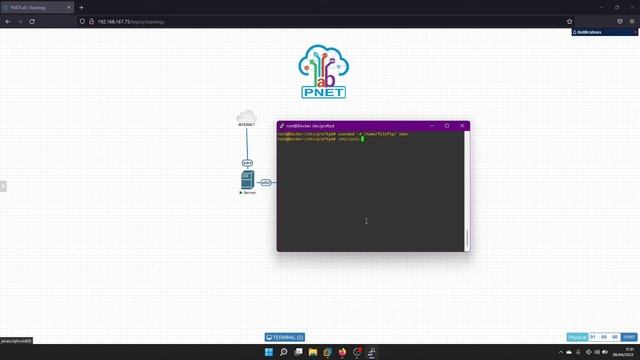The height and width of the screenshot is (360, 640).
Task: Open a new browser tab
Action: tap(82, 7)
